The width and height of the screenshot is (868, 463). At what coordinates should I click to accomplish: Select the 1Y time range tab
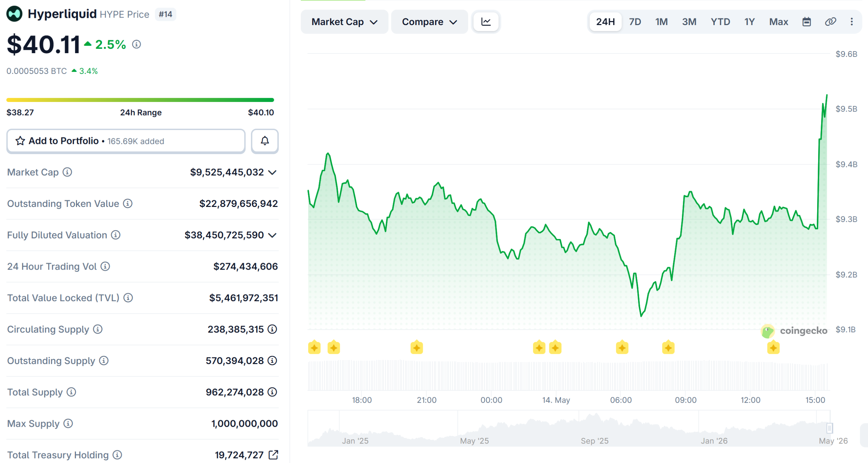(750, 22)
